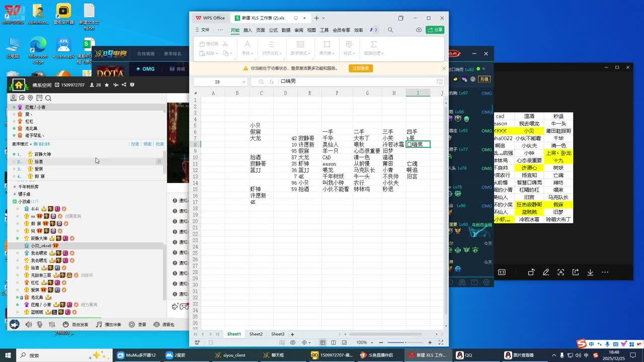Image resolution: width=644 pixels, height=362 pixels.
Task: Click the formula bar input field
Action: [x=360, y=81]
